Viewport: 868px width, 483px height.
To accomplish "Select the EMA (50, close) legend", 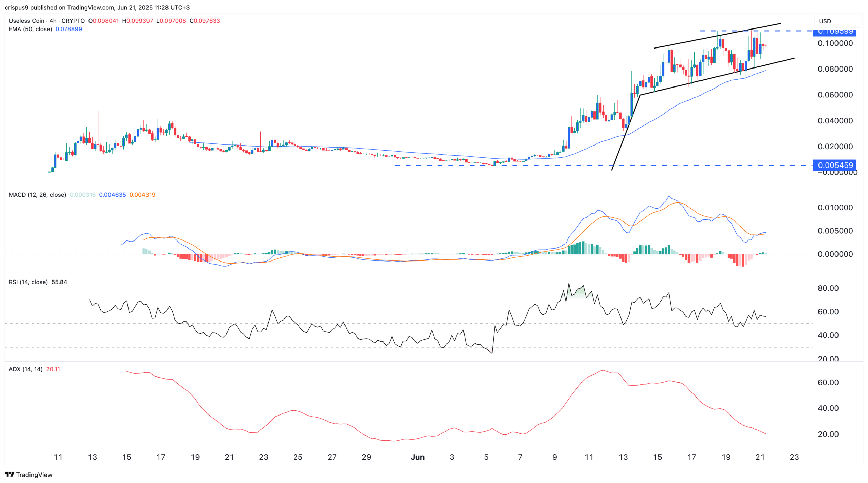I will pyautogui.click(x=30, y=29).
